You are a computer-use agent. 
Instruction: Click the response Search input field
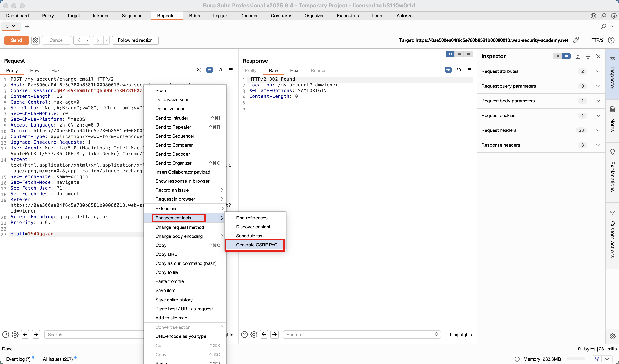point(359,334)
